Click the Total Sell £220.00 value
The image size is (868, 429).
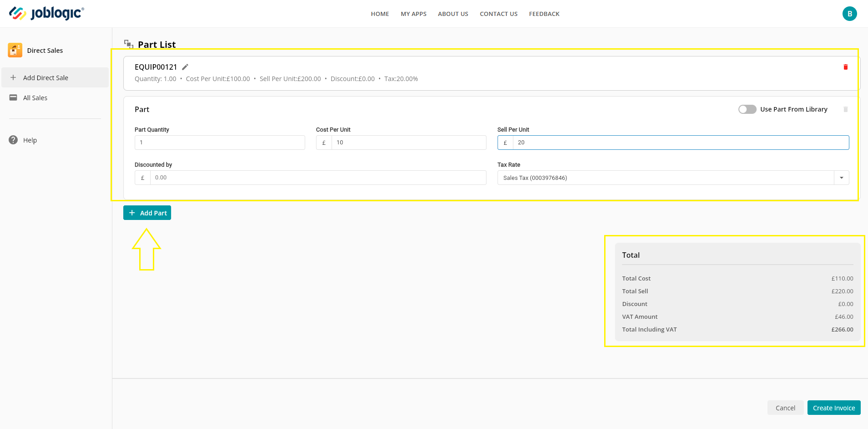pos(842,291)
